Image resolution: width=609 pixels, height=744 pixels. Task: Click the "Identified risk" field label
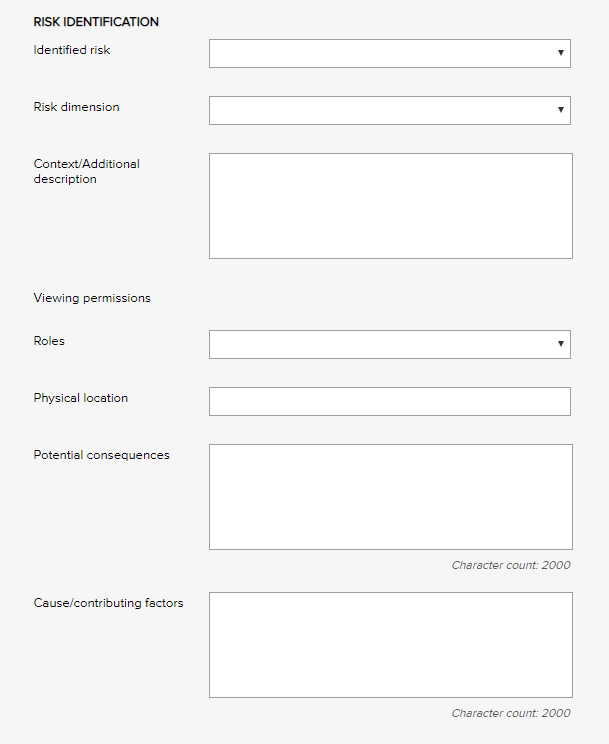pos(72,50)
